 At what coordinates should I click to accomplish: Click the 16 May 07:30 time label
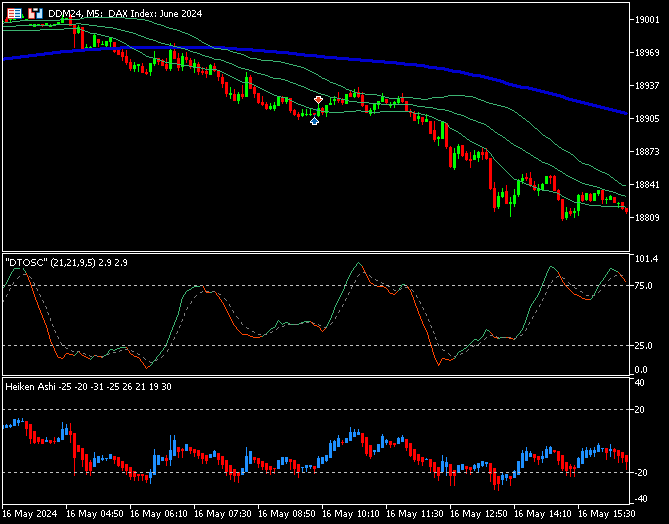click(223, 514)
